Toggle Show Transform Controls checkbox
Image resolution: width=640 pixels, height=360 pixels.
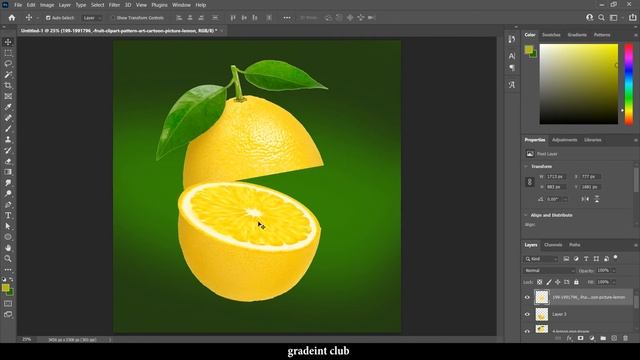click(113, 18)
